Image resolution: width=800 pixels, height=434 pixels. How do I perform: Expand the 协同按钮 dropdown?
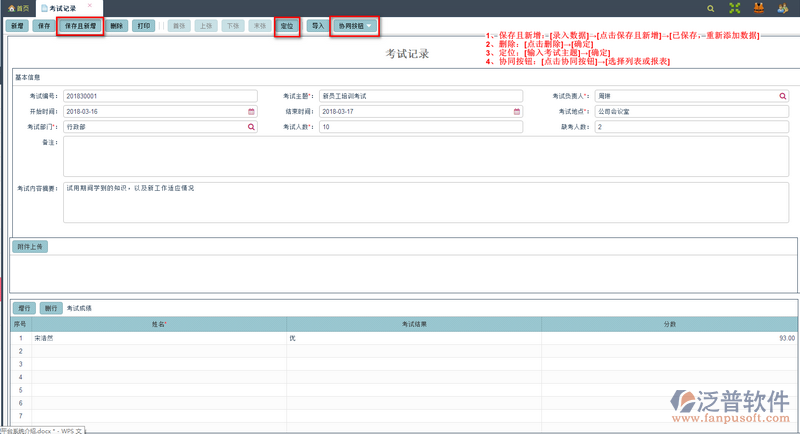pyautogui.click(x=355, y=25)
